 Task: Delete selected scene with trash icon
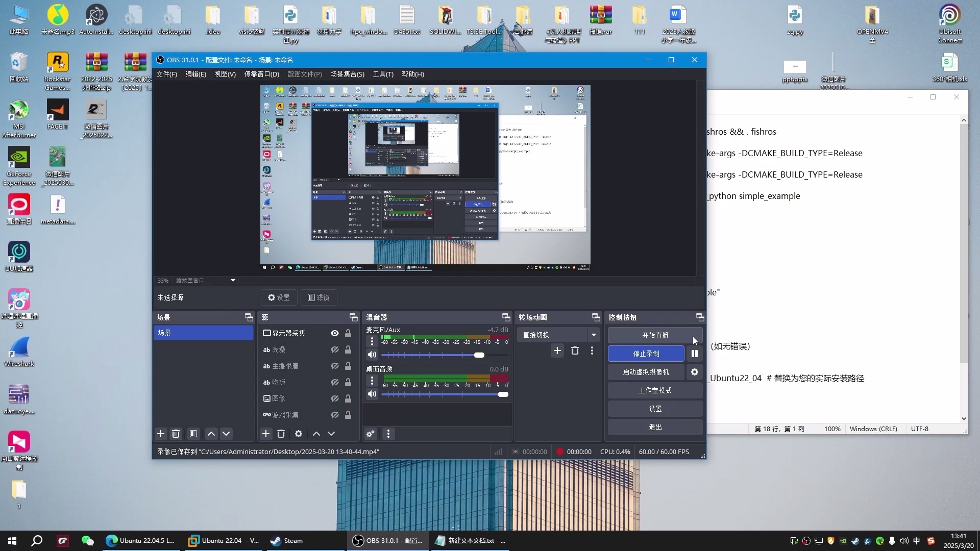[x=176, y=434]
